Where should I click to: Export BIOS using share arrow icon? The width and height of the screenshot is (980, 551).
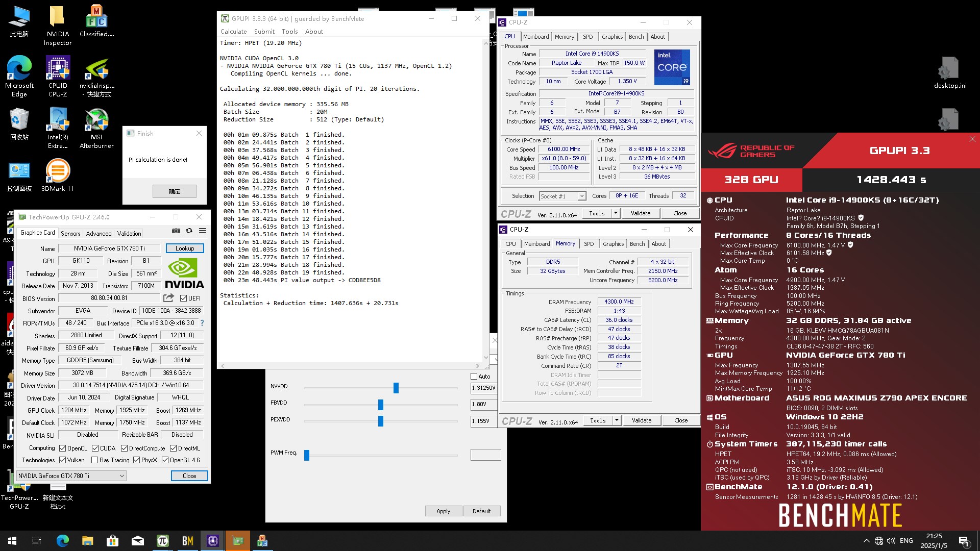click(168, 297)
